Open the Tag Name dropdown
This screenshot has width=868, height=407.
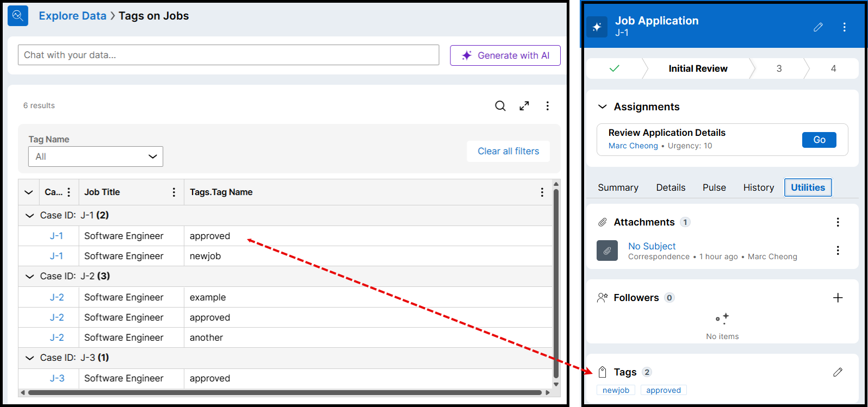[x=96, y=156]
